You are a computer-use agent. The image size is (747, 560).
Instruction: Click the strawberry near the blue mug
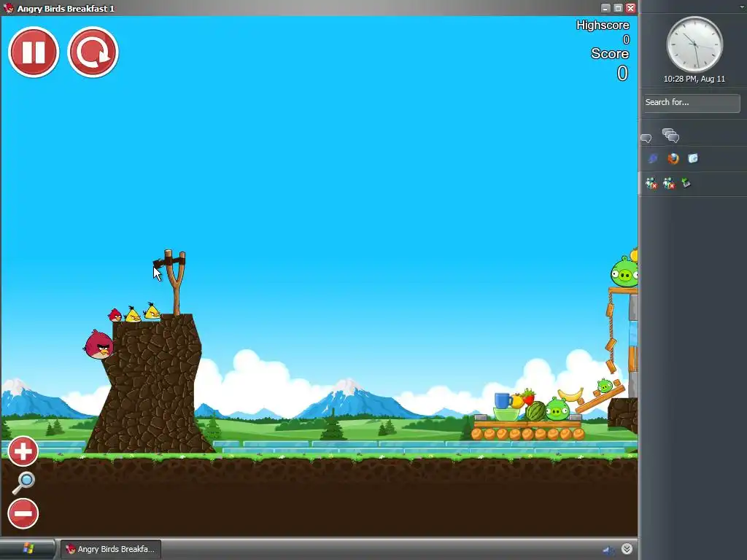(528, 396)
